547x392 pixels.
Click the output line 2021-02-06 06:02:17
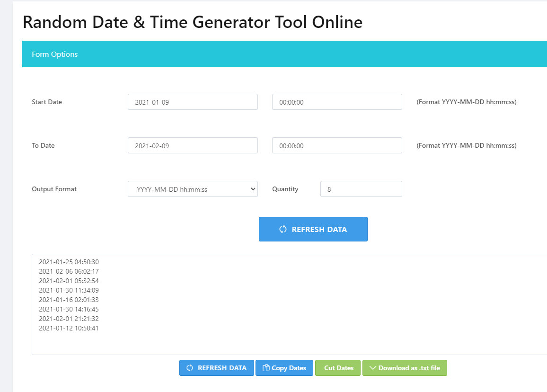[x=69, y=271]
